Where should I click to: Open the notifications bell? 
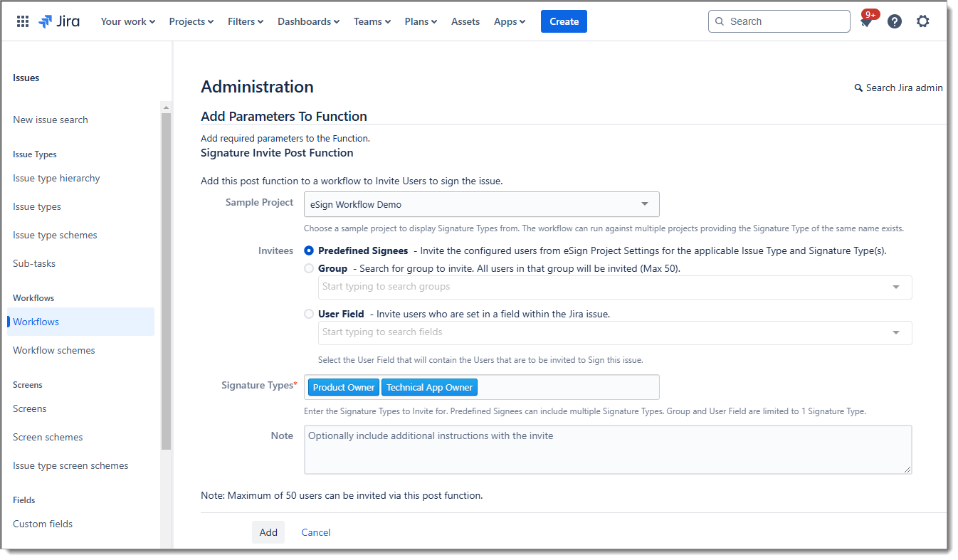866,22
